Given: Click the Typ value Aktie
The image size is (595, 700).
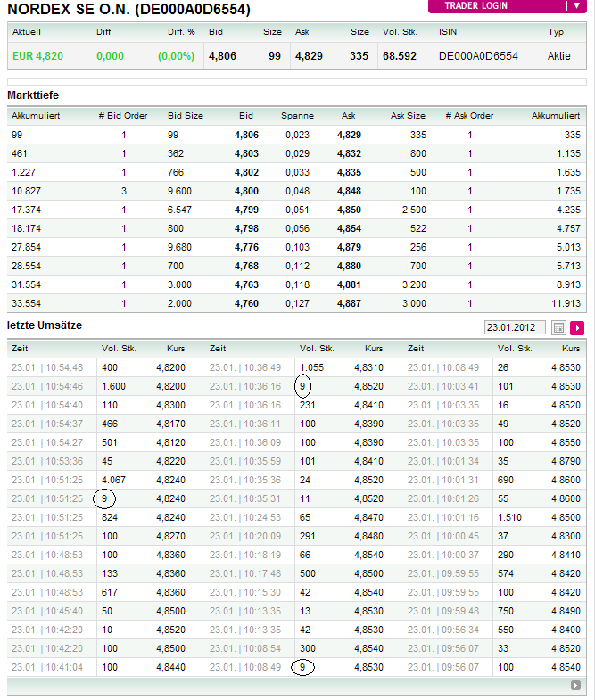Looking at the screenshot, I should pos(558,56).
